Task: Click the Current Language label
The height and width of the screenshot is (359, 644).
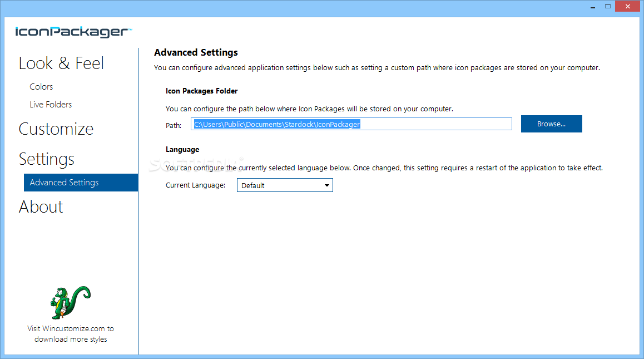Action: coord(196,185)
